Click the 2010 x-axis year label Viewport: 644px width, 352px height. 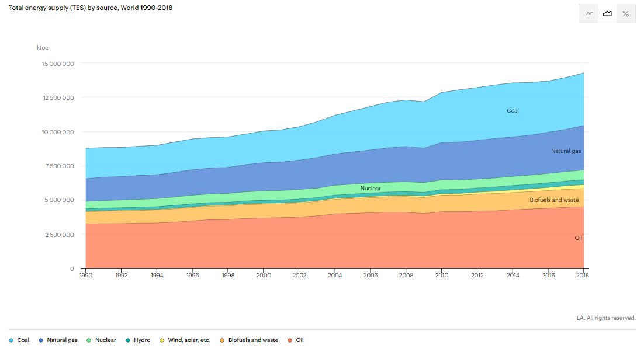pyautogui.click(x=442, y=275)
